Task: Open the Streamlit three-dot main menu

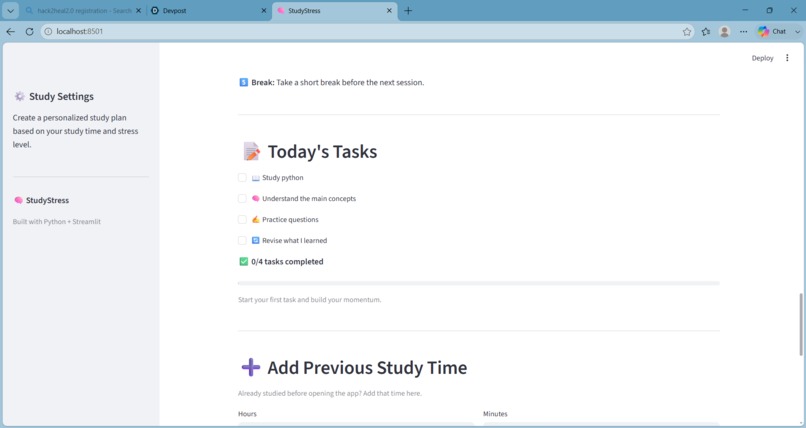Action: tap(787, 58)
